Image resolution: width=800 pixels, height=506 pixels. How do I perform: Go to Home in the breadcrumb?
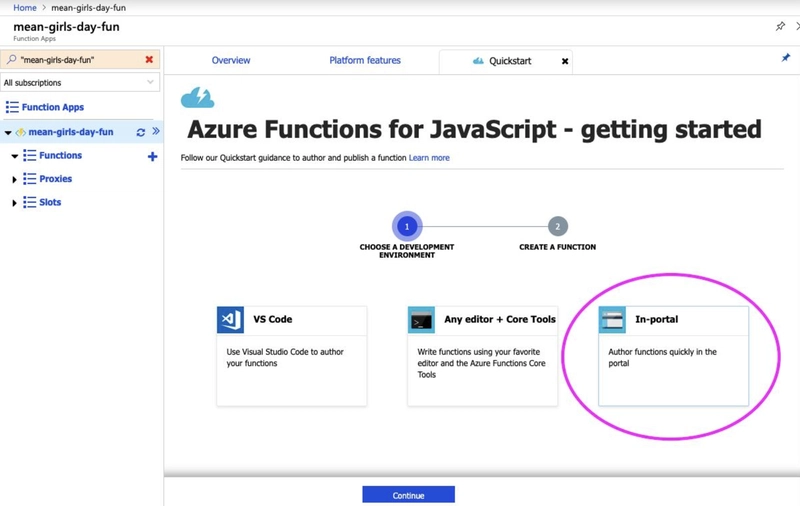pyautogui.click(x=24, y=8)
